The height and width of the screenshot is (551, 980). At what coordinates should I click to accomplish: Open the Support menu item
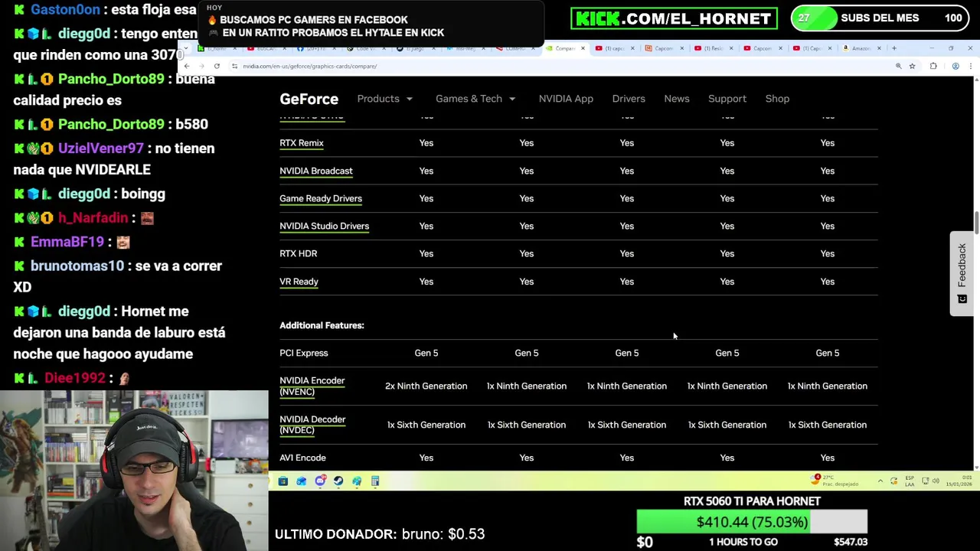point(727,99)
